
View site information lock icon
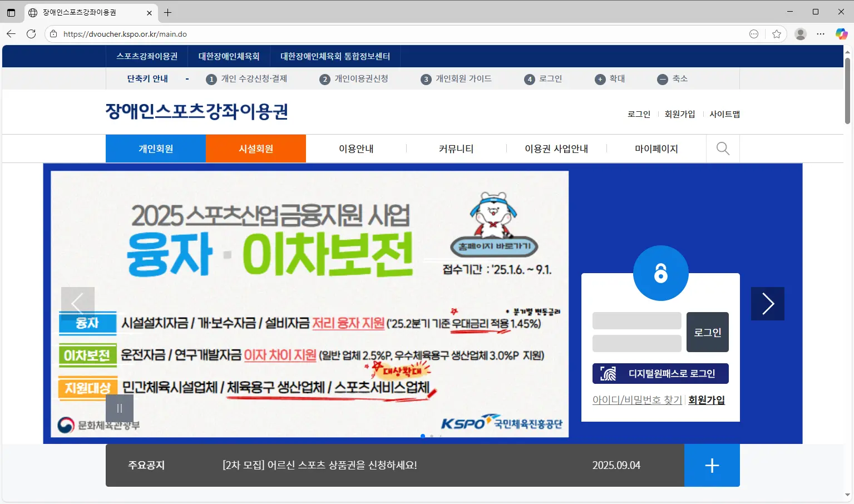tap(53, 34)
